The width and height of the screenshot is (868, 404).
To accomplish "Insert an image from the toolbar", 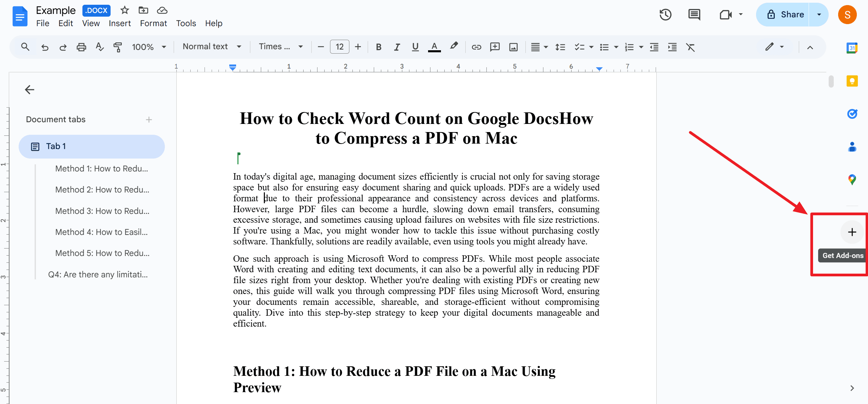I will click(514, 47).
